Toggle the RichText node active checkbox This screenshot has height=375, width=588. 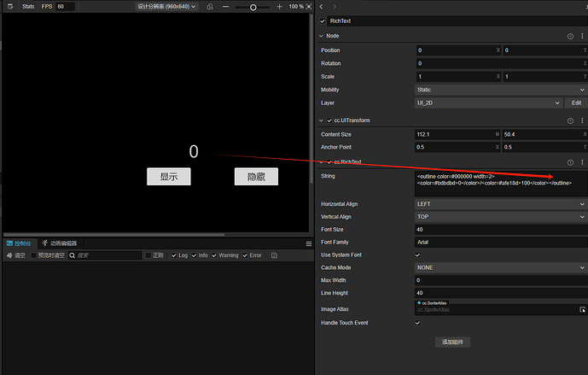pos(323,21)
